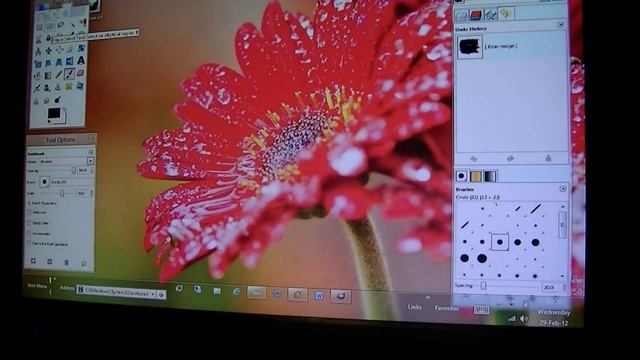Switch to the Patterns tab
Screen dimensions: 640x360
(476, 176)
